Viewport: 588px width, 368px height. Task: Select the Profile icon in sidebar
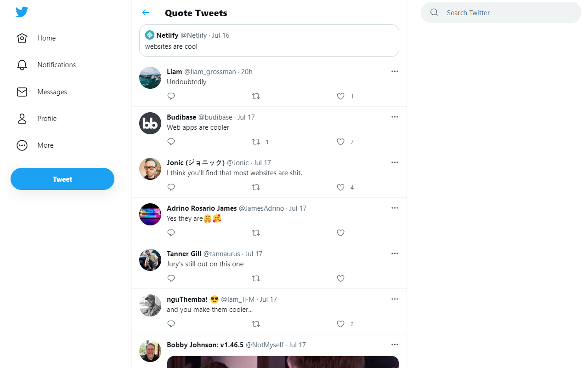point(22,118)
